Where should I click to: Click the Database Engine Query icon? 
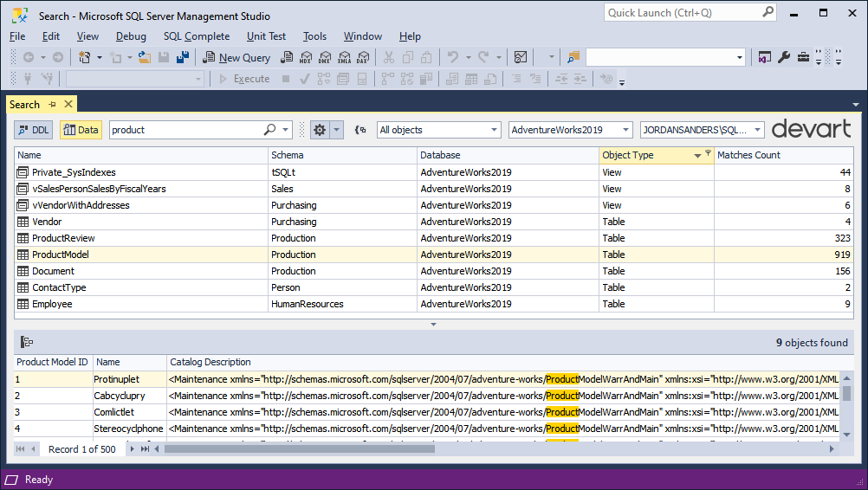[x=287, y=57]
